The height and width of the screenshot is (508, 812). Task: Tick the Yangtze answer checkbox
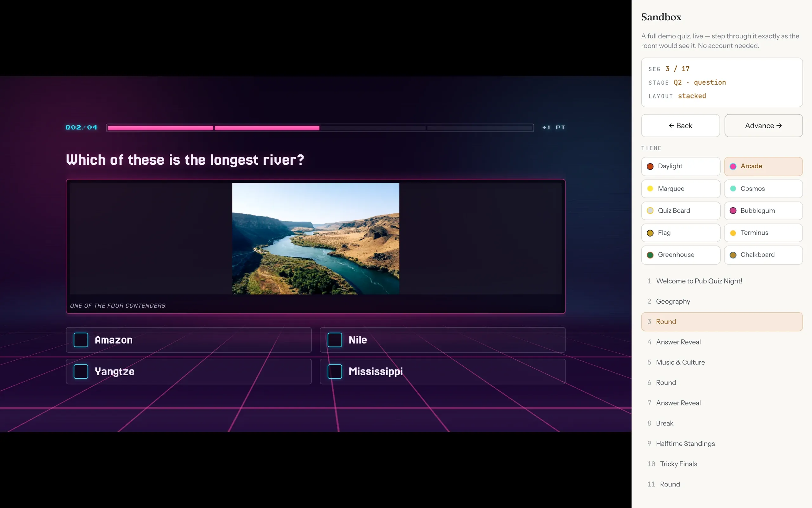pyautogui.click(x=81, y=371)
